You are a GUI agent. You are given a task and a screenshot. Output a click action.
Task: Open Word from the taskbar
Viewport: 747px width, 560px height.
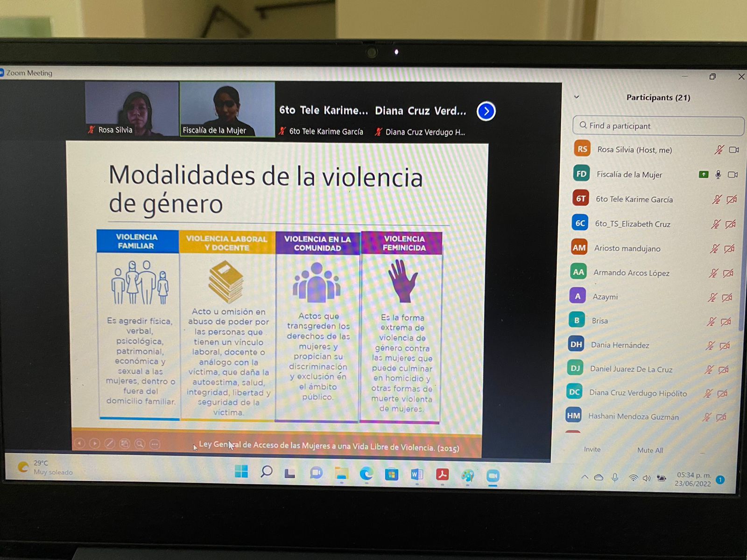(x=417, y=475)
